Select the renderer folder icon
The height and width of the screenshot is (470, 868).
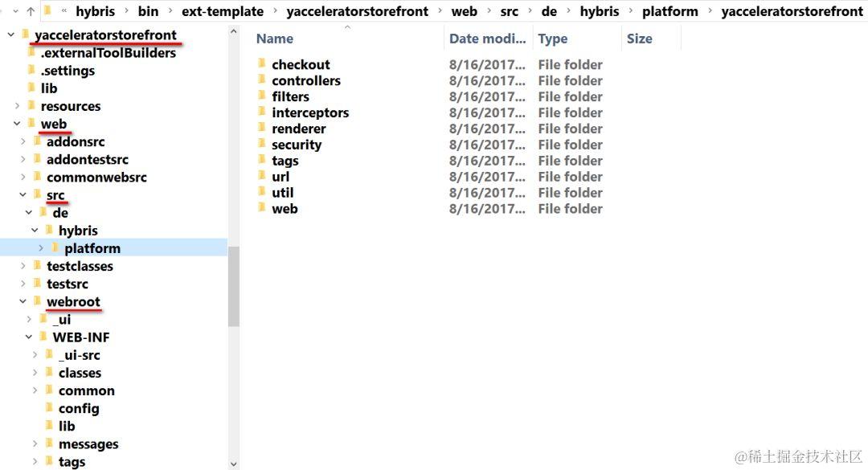262,128
